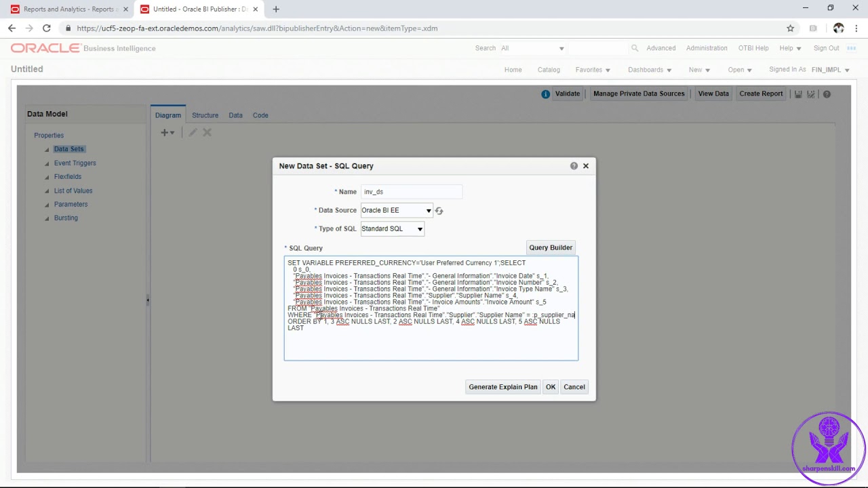Expand the New menu
Image resolution: width=868 pixels, height=488 pixels.
(x=699, y=70)
